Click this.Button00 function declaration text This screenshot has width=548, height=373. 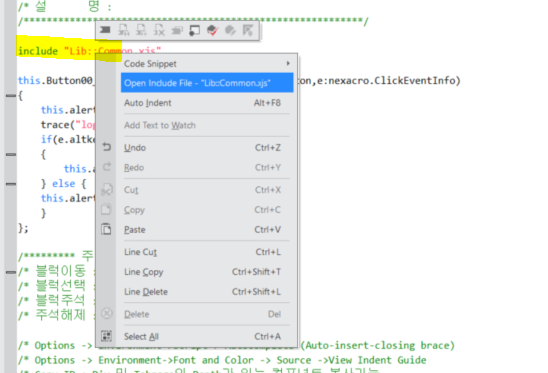(x=55, y=80)
